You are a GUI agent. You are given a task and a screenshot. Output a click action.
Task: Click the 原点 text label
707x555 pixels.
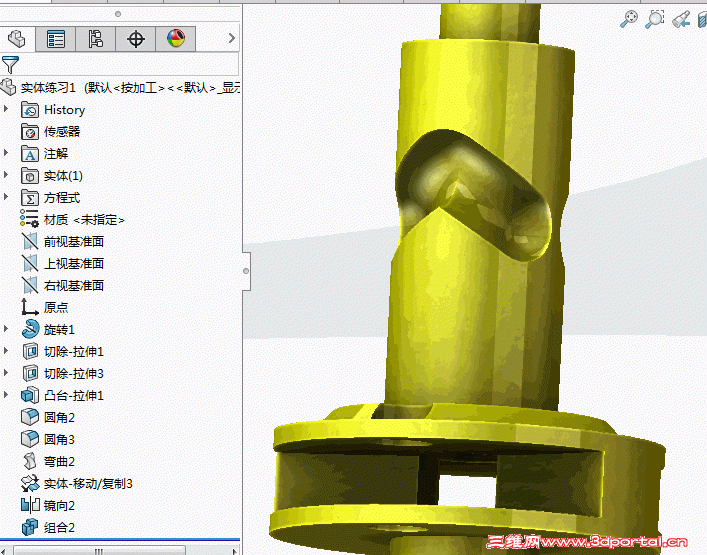pos(56,307)
